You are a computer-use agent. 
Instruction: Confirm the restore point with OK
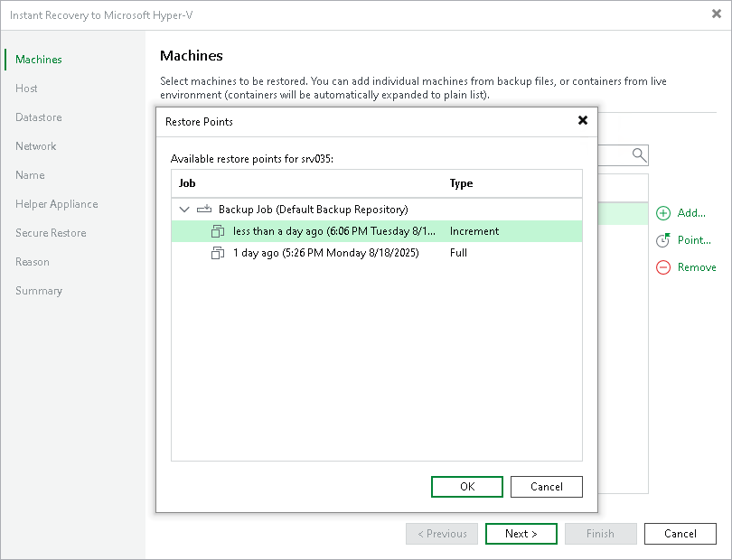[x=466, y=486]
